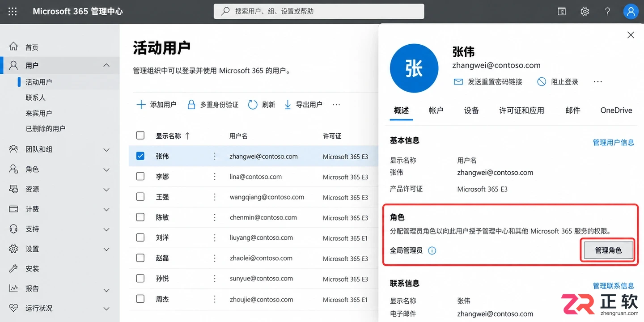Check the 李娜 row checkbox
Viewport: 644px width, 322px height.
tap(140, 176)
